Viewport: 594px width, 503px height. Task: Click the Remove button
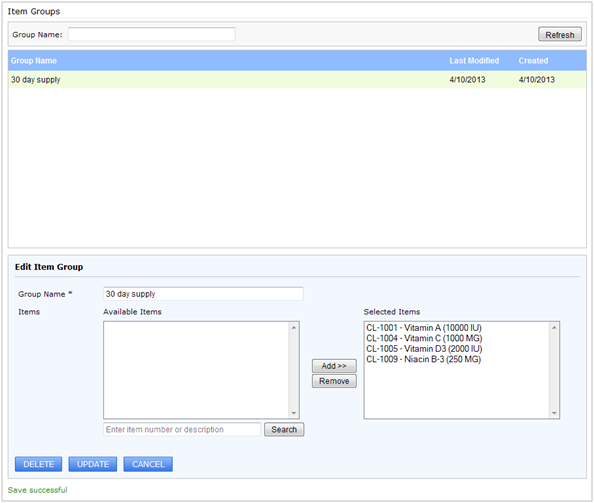click(334, 381)
